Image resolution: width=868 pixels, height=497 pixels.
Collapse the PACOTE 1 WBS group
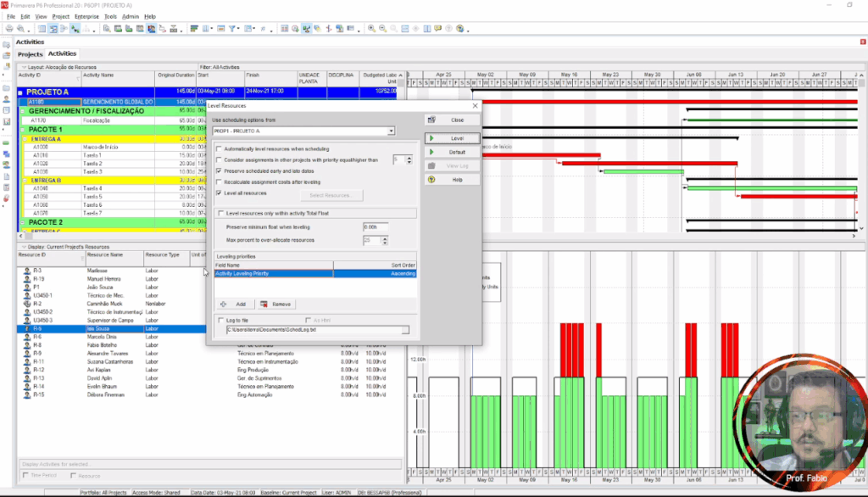coord(22,129)
